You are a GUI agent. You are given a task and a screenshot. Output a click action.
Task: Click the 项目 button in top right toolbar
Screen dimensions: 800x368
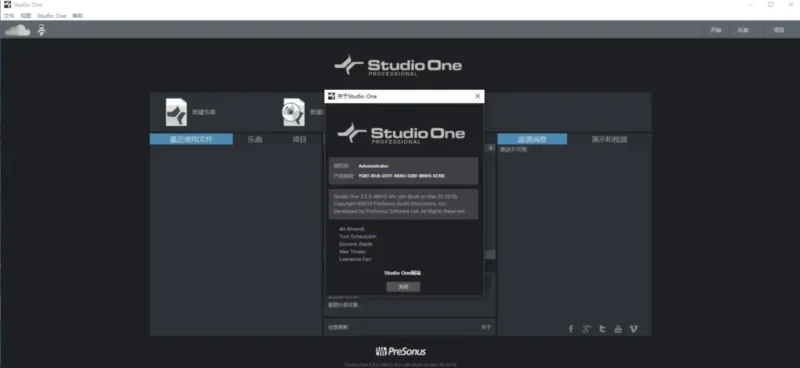pyautogui.click(x=779, y=30)
